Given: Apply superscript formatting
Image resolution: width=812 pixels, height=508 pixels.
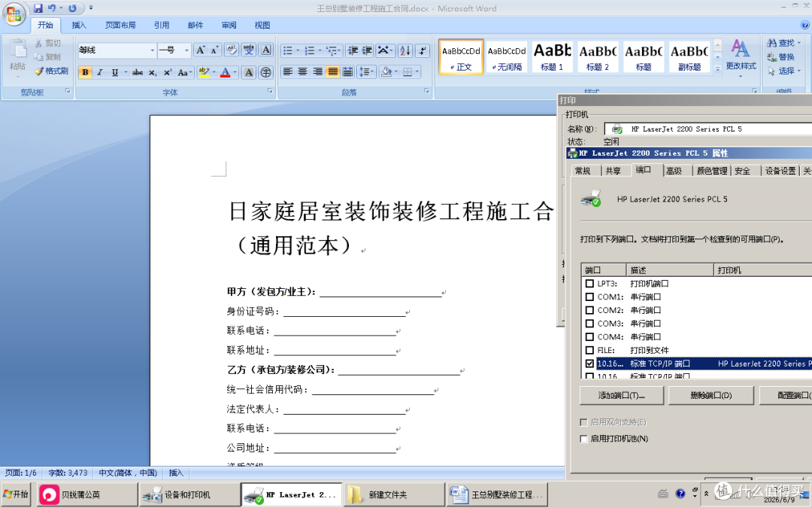Looking at the screenshot, I should coord(167,72).
